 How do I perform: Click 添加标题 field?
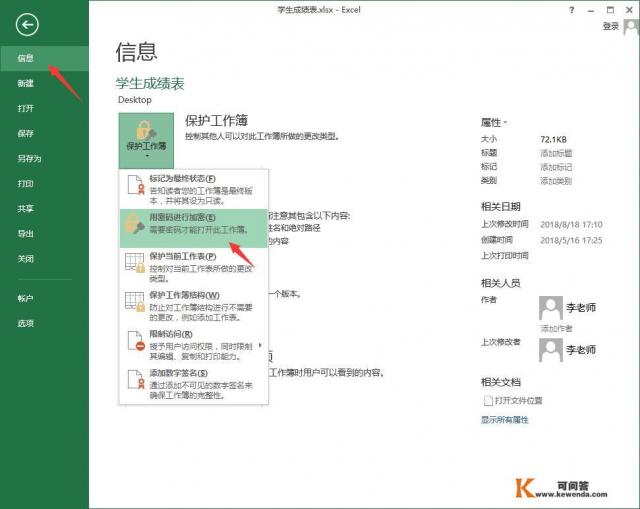pos(556,153)
